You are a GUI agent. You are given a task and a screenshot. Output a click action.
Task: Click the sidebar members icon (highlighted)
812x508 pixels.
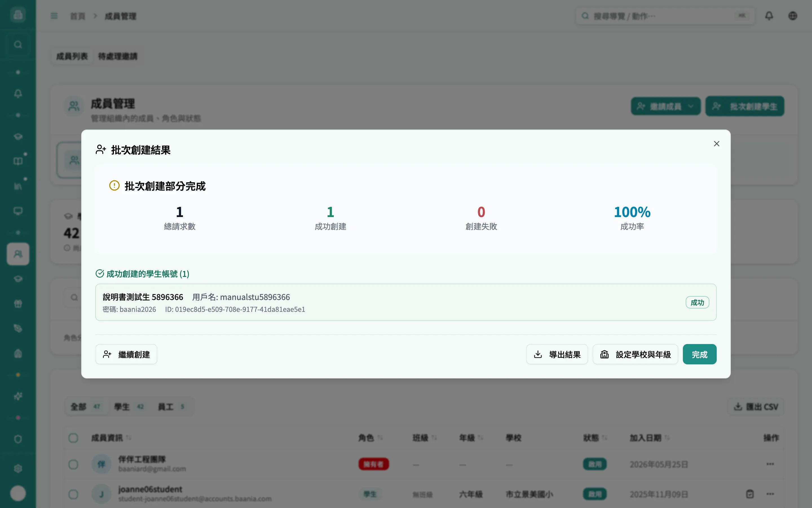[18, 254]
